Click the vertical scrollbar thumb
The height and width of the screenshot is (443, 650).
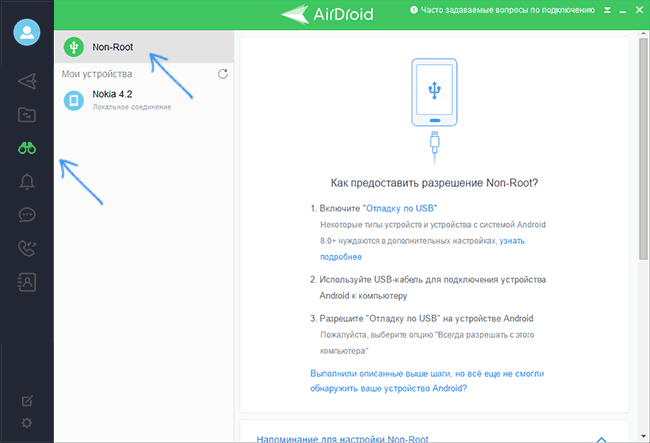[643, 149]
